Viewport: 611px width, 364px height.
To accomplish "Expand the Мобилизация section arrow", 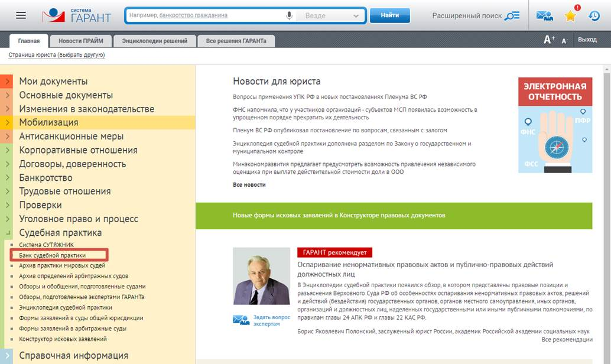I will pos(6,122).
